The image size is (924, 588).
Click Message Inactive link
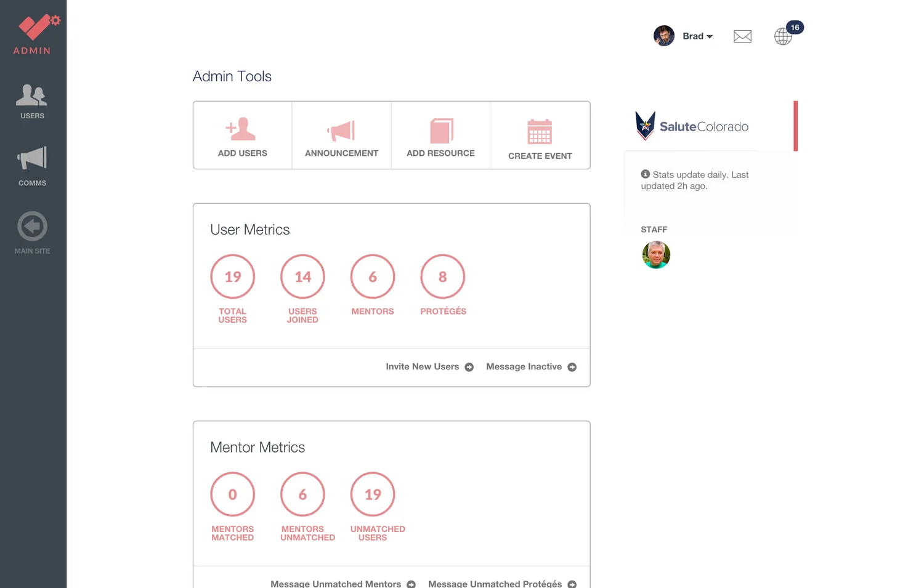point(531,367)
